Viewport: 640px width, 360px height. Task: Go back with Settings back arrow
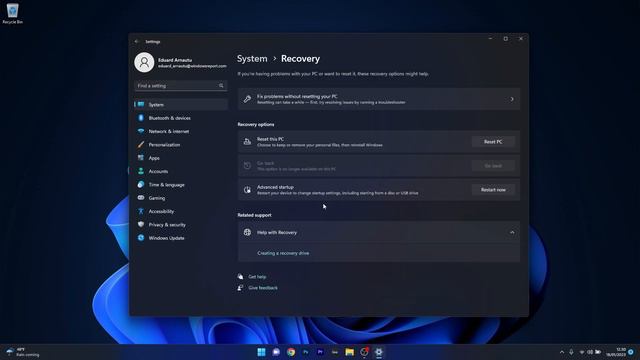[137, 42]
